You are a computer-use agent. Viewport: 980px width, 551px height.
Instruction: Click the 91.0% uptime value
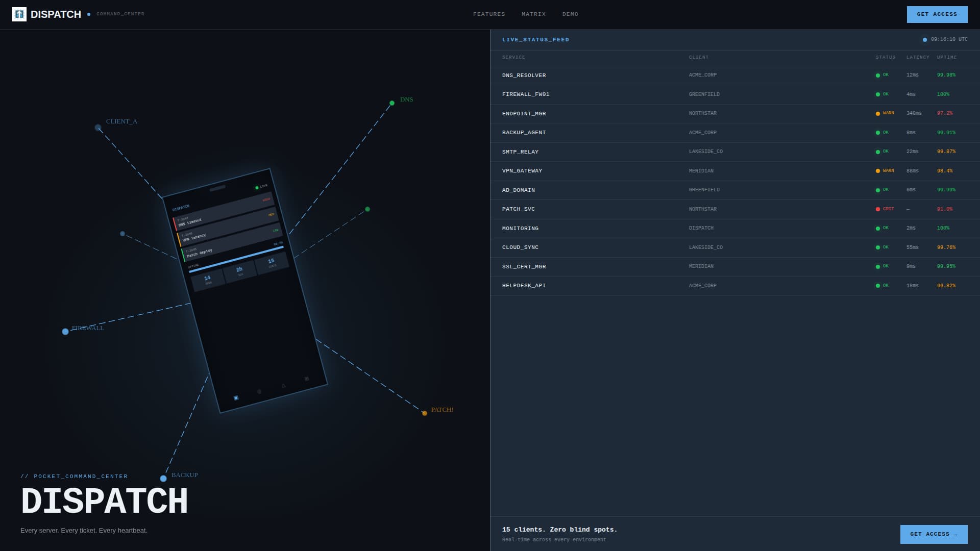click(x=945, y=209)
